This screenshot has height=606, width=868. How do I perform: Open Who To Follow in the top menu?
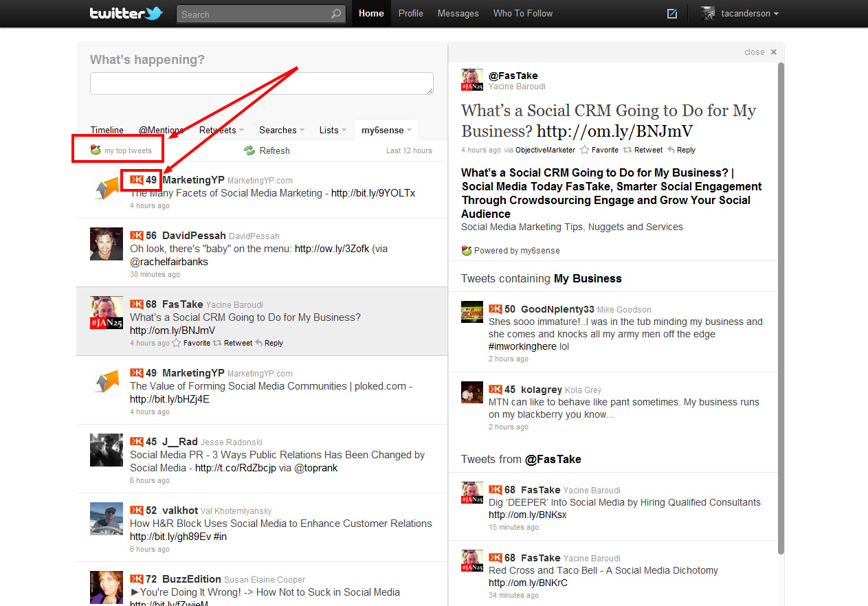(522, 14)
